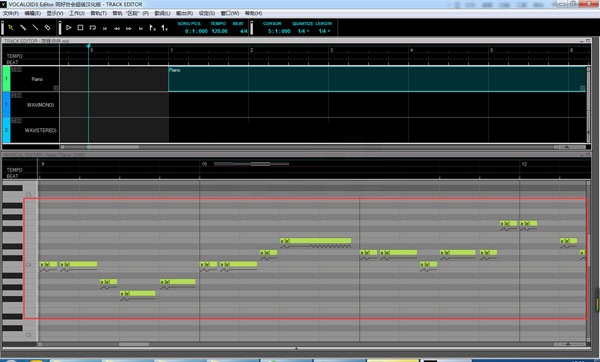Click the TEMPO value 120.00
600x362 pixels.
click(219, 31)
